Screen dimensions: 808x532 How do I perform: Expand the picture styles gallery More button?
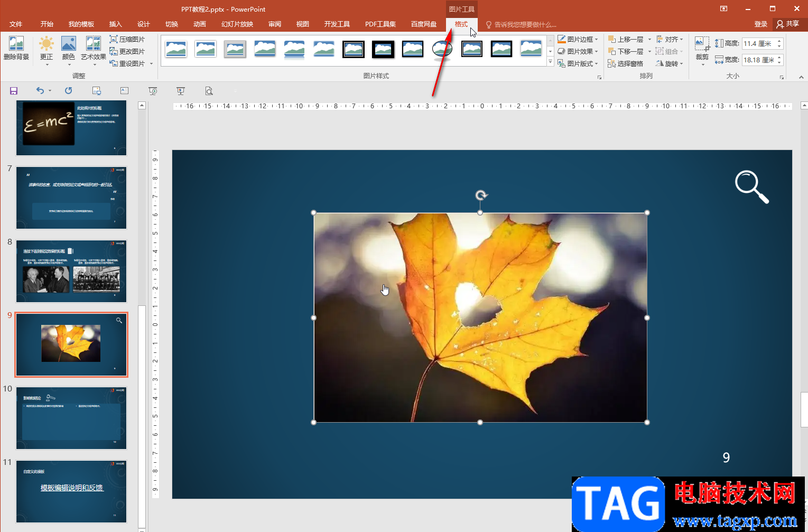550,62
